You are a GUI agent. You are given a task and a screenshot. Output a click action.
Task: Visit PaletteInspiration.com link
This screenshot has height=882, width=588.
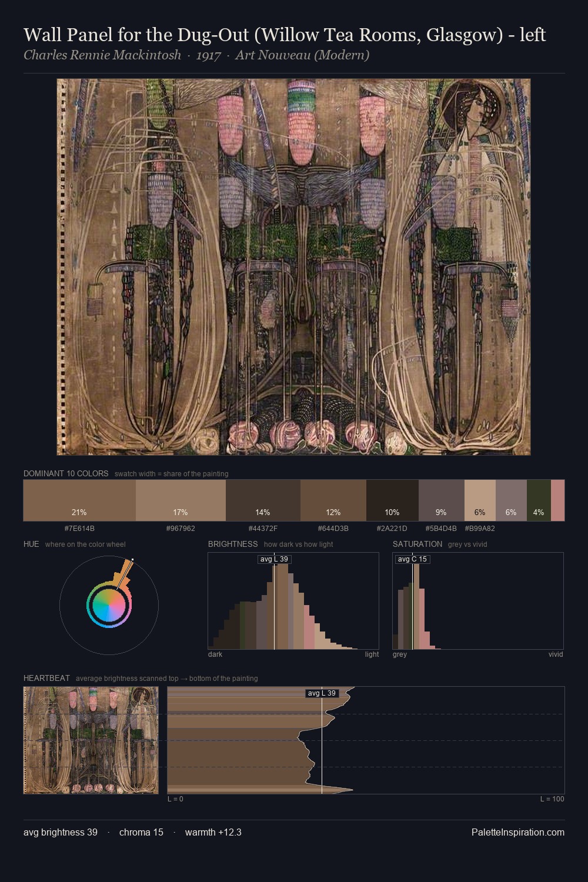click(518, 832)
